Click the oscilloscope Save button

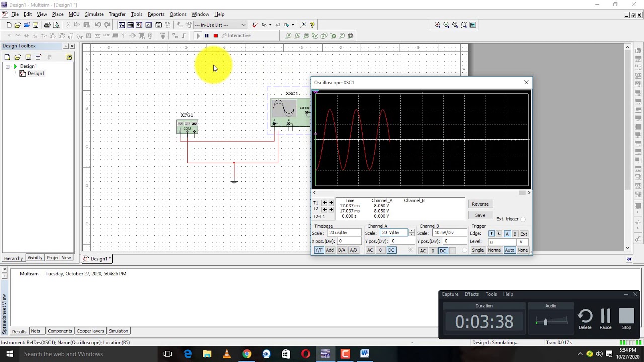pyautogui.click(x=480, y=215)
